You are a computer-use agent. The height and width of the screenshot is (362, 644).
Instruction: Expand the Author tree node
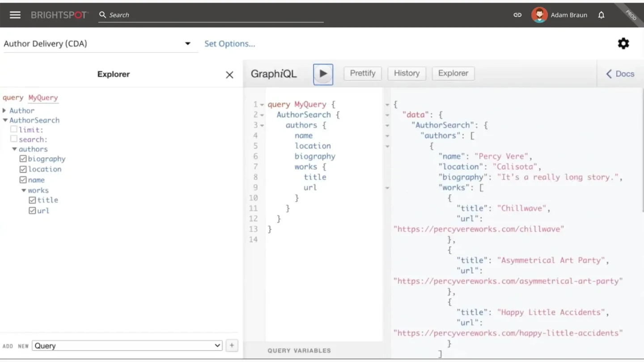[x=5, y=110]
